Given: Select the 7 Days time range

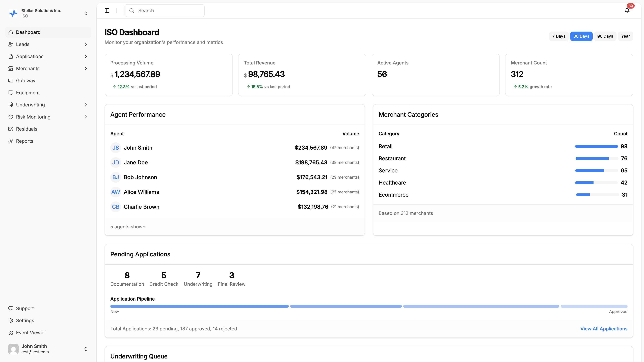Looking at the screenshot, I should (559, 36).
